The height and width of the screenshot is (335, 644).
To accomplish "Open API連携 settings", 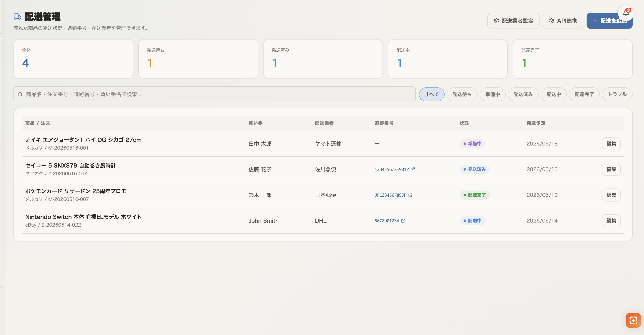I will tap(563, 21).
